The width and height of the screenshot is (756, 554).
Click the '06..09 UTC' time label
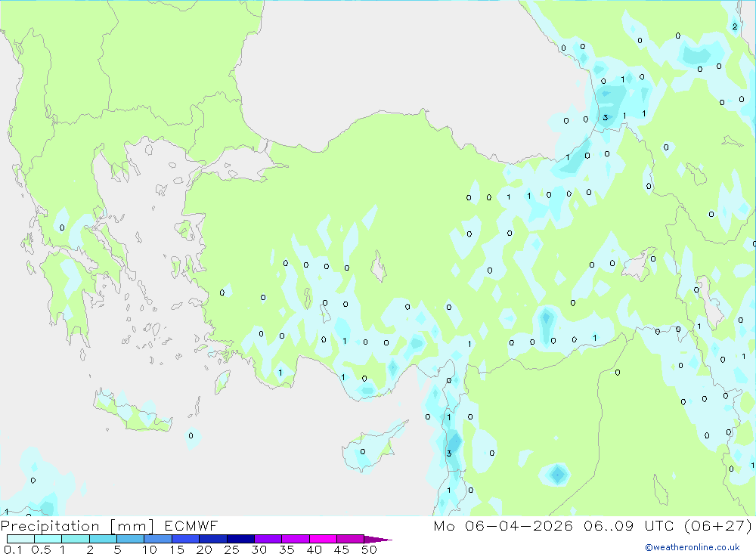(x=631, y=525)
